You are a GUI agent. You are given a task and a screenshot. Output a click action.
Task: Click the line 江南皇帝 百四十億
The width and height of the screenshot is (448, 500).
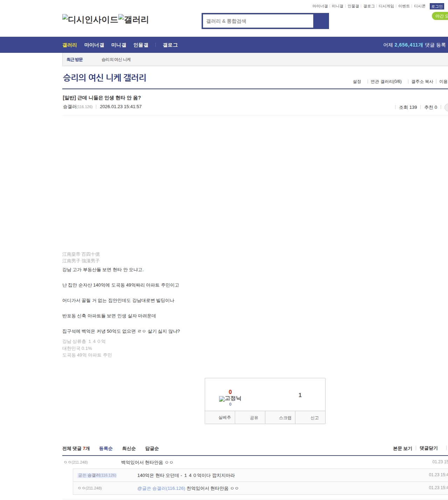(81, 254)
